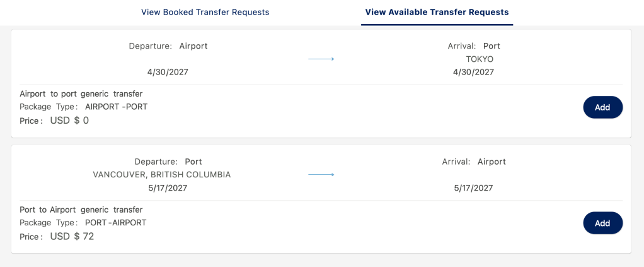Click the arrow icon toward Tokyo port
Screen dimensions: 644x267
(x=321, y=59)
